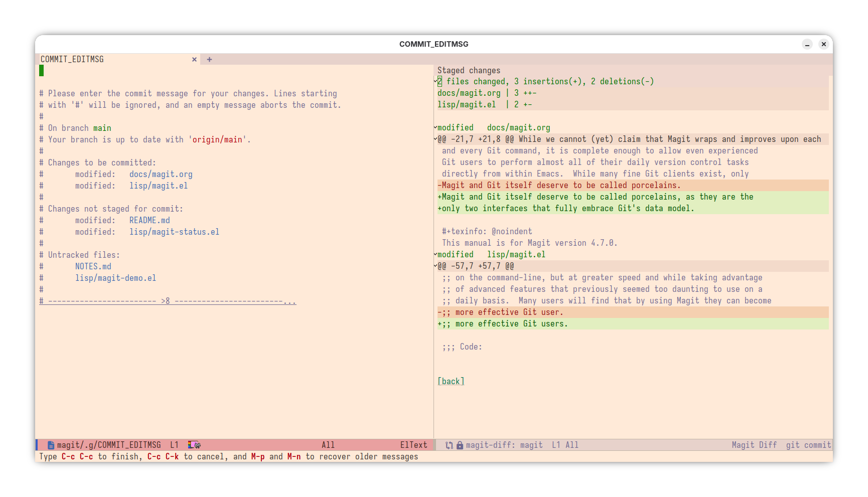
Task: Close the COMMIT_EDITMSG window
Action: 823,44
